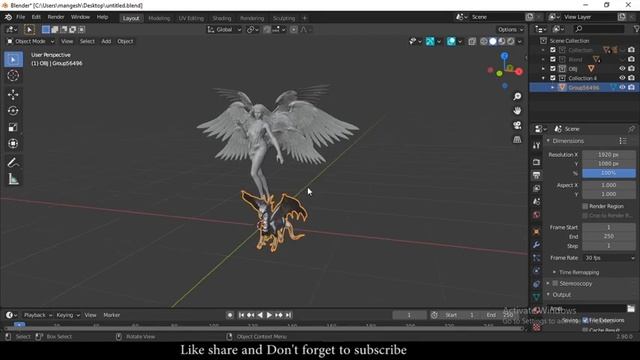Open the Modifier wrench properties icon
Screen dimensions: 640x360
pyautogui.click(x=536, y=245)
